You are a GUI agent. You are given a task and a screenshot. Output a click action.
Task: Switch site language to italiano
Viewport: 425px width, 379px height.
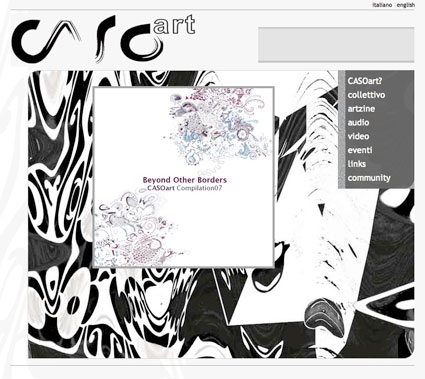[x=382, y=5]
